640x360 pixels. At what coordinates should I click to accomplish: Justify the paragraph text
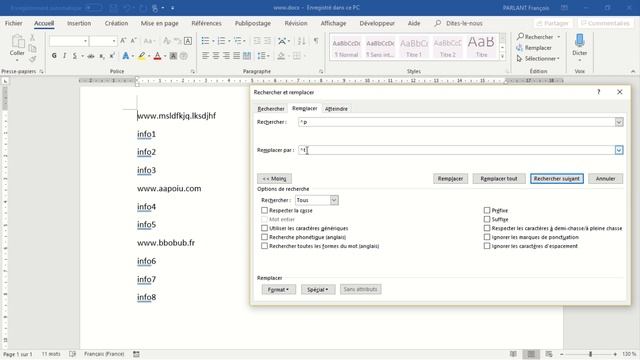click(236, 56)
